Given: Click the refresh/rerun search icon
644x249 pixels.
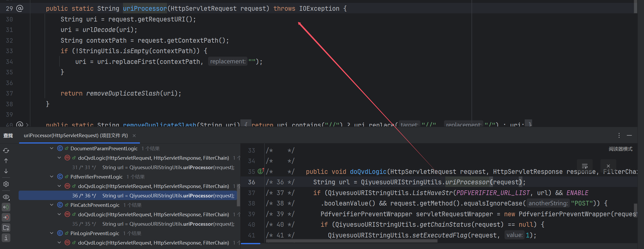Looking at the screenshot, I should click(x=6, y=151).
